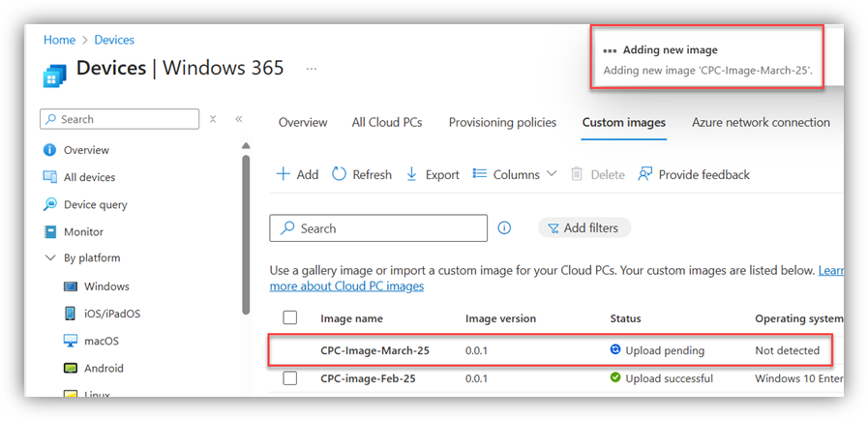Click the Upload successful status text
This screenshot has width=868, height=421.
click(670, 378)
